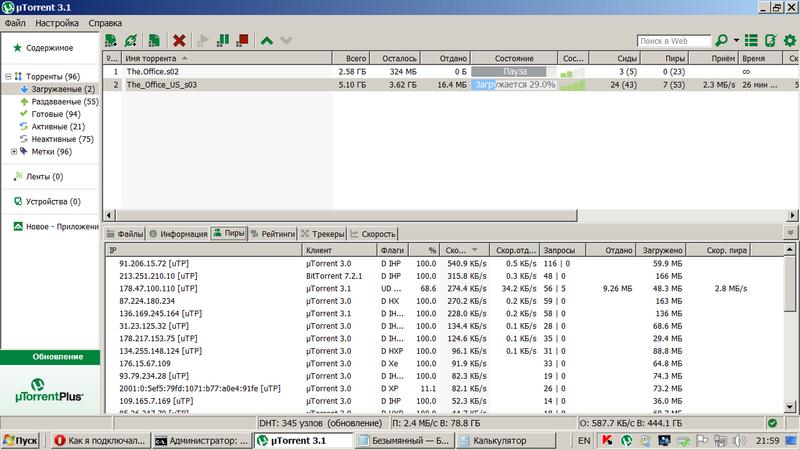
Task: Expand the Метки (96) tree node
Action: pos(14,152)
